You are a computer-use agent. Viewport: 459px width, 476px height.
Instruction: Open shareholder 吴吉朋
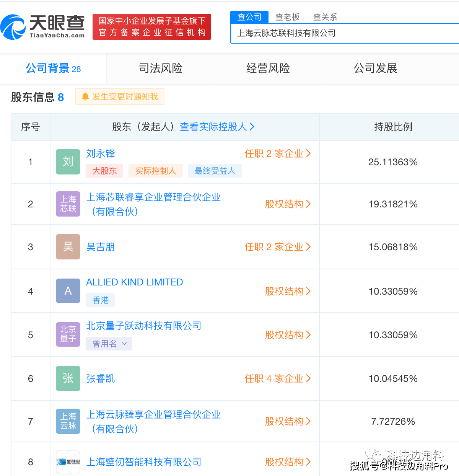(101, 247)
